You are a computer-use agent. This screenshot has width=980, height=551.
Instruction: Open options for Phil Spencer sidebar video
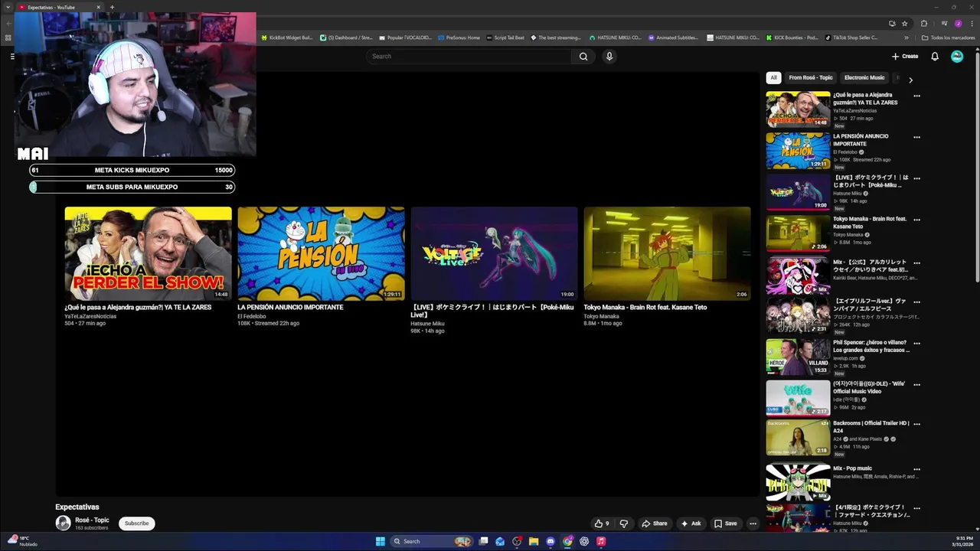coord(916,344)
